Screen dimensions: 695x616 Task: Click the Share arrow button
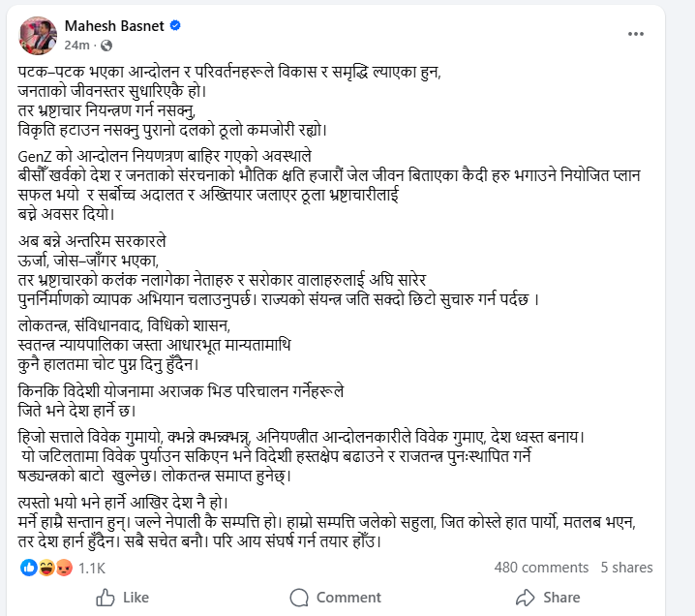click(547, 597)
